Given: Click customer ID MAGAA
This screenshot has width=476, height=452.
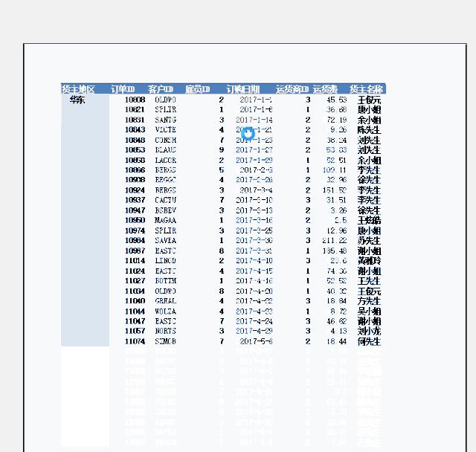Looking at the screenshot, I should coord(165,220).
